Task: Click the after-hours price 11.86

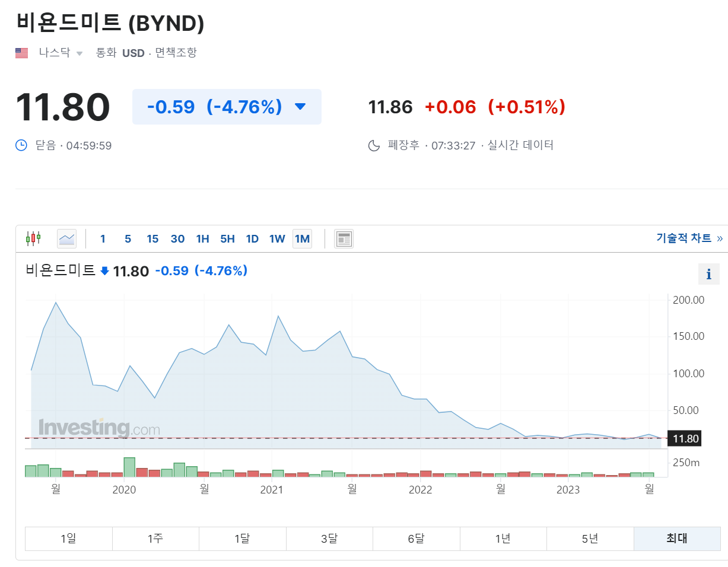Action: 390,107
